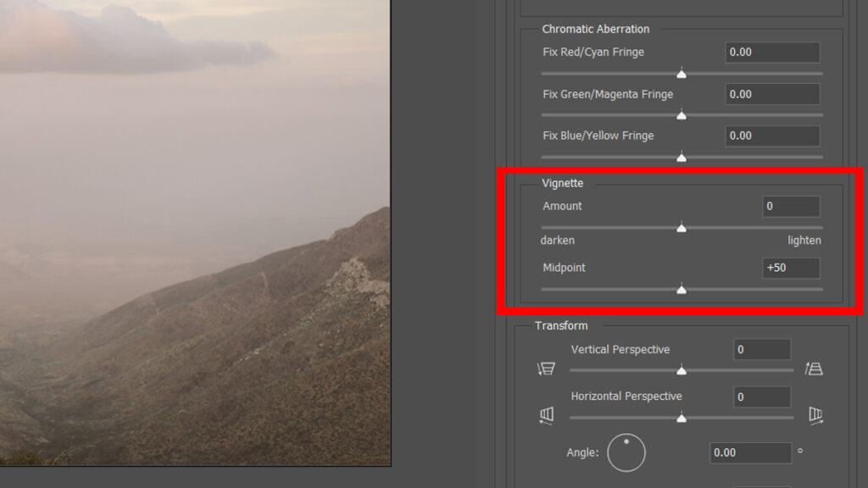Click the Angle rotation dial

tap(626, 453)
